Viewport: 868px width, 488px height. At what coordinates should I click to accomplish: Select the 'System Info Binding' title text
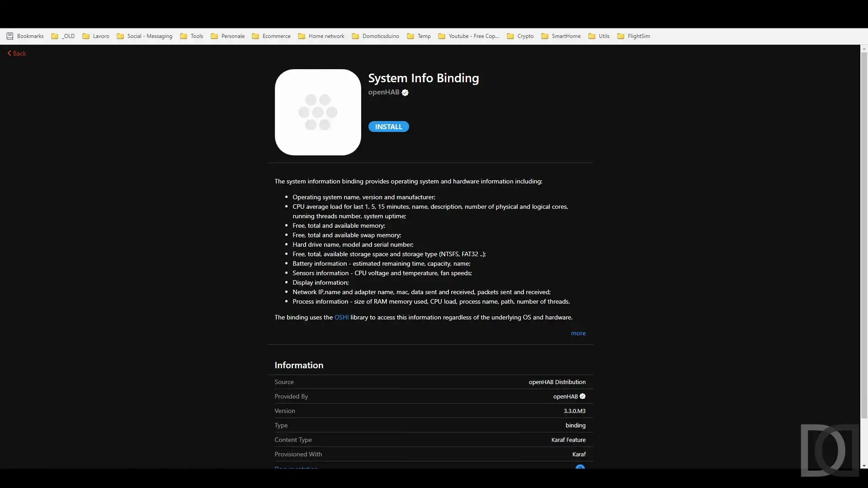point(423,78)
